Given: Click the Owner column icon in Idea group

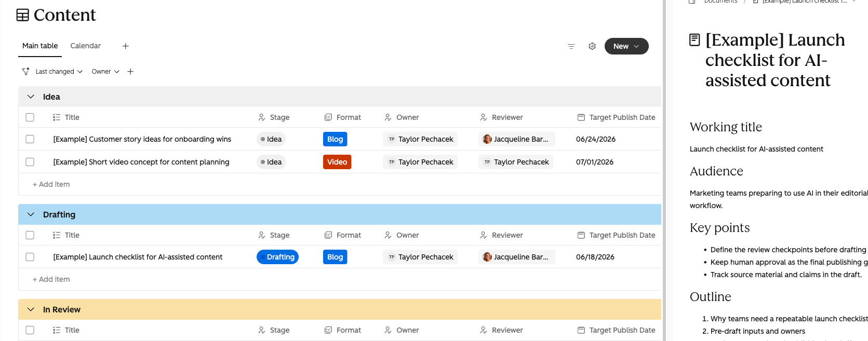Looking at the screenshot, I should [388, 117].
